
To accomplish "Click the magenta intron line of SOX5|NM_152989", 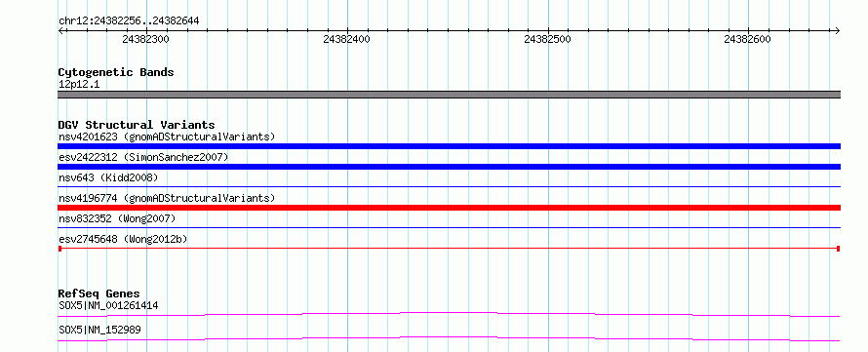I will pos(449,338).
